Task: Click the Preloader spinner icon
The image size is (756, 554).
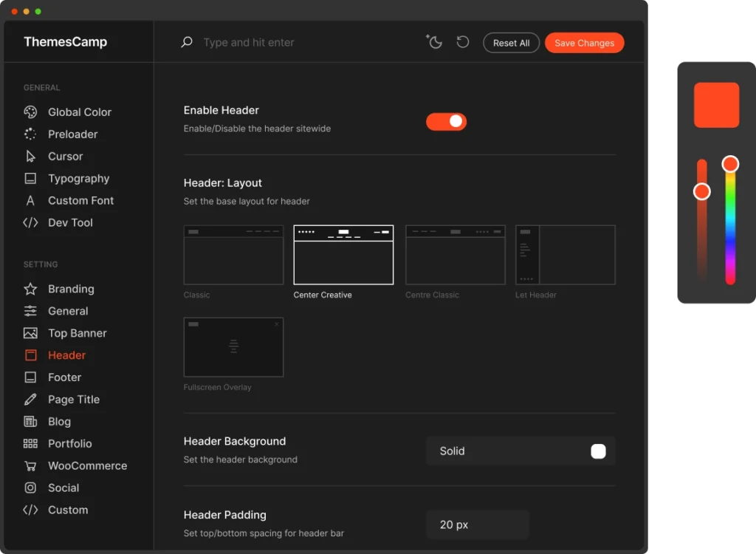Action: click(x=30, y=134)
